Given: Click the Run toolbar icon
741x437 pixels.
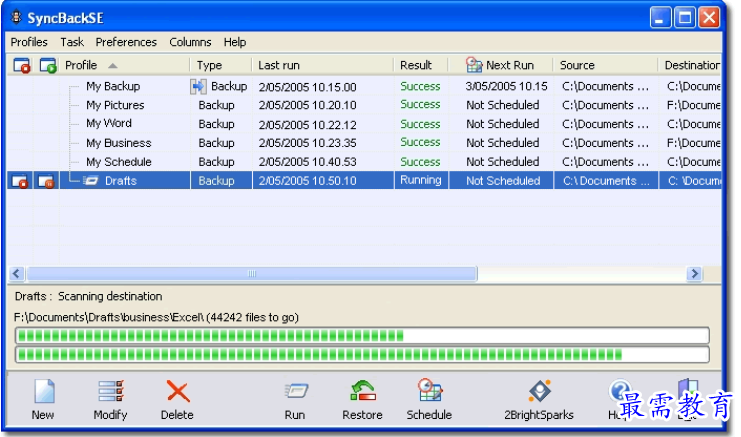Looking at the screenshot, I should click(x=296, y=391).
